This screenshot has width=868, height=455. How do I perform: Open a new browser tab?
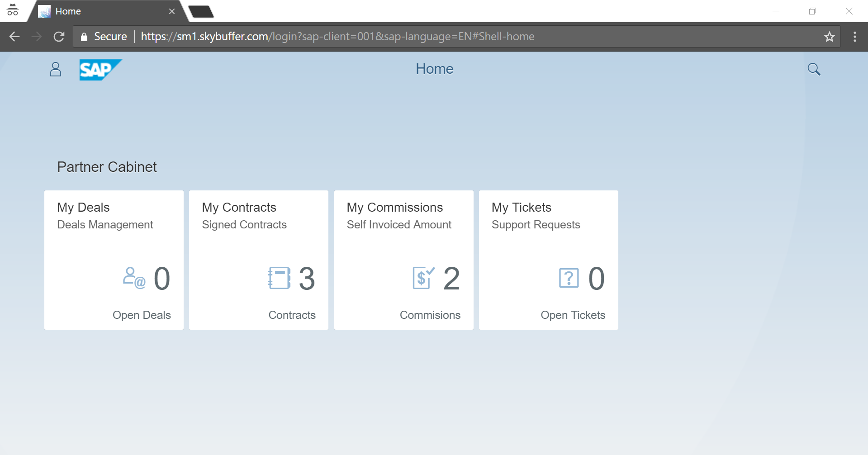[x=201, y=11]
